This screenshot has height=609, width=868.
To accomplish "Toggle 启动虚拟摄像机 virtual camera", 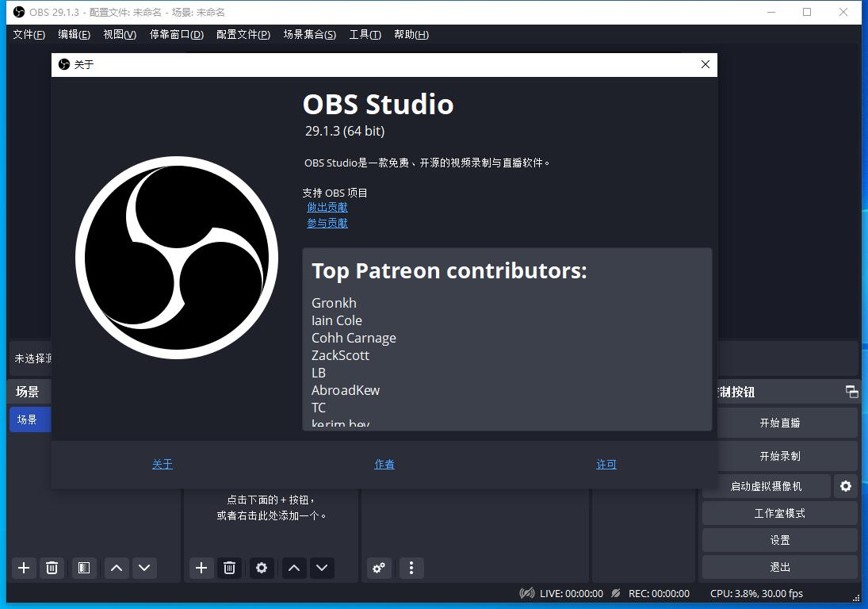I will pyautogui.click(x=766, y=486).
